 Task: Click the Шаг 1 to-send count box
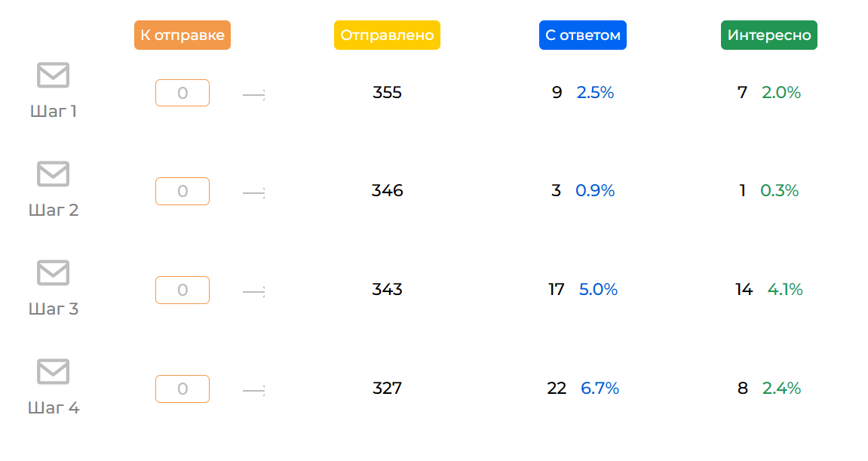click(182, 93)
